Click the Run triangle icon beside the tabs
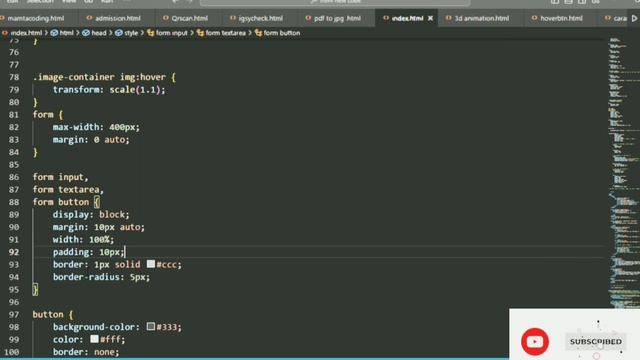 (635, 18)
